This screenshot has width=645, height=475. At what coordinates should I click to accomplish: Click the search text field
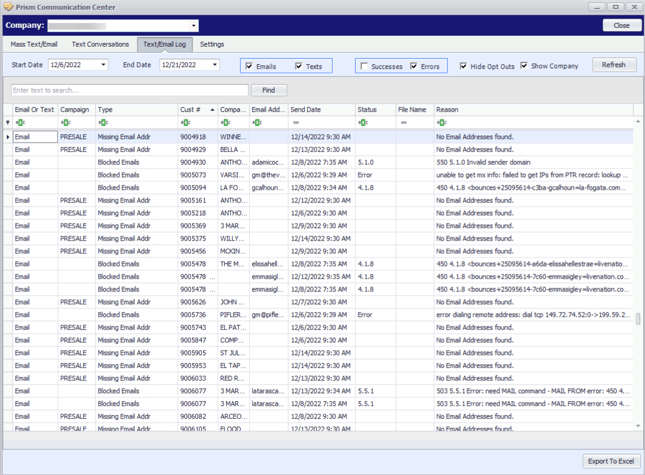pyautogui.click(x=130, y=90)
